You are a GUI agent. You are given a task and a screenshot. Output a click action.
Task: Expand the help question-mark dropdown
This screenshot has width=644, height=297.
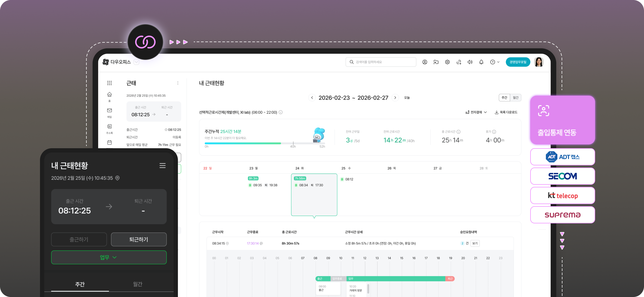495,62
